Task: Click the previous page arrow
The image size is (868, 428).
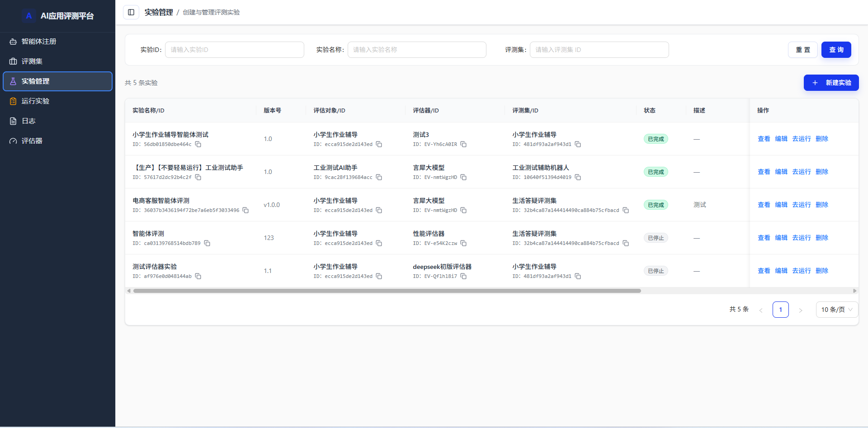Action: [x=761, y=310]
